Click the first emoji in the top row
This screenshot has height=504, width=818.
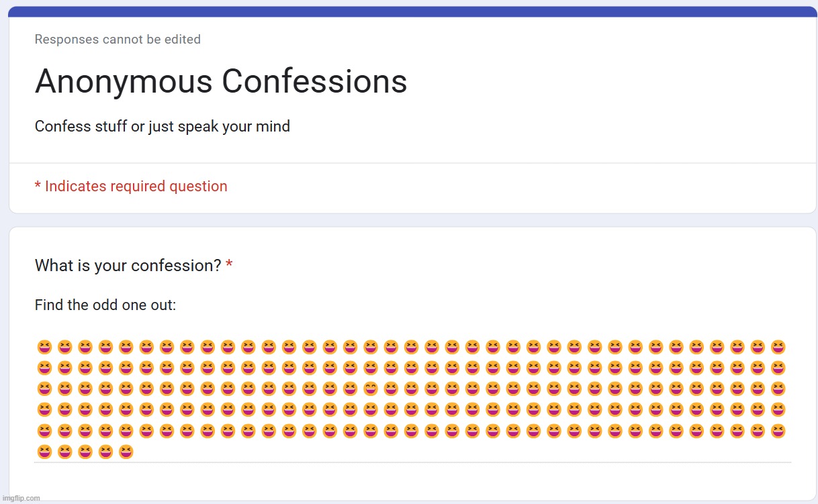[x=45, y=348]
